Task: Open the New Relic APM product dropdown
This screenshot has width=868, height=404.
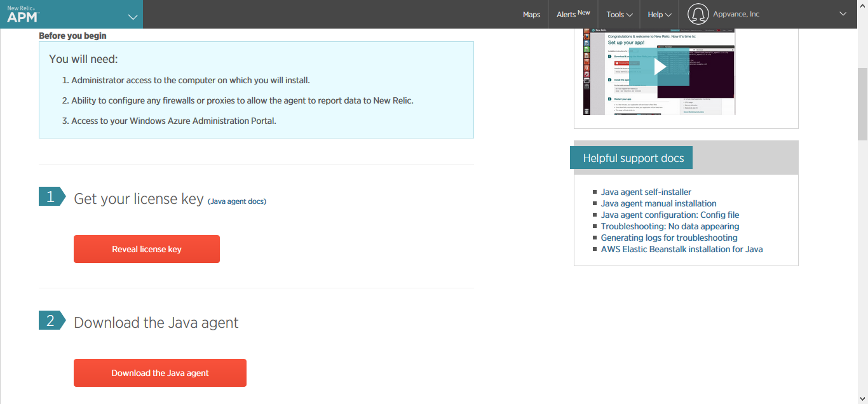Action: coord(133,17)
